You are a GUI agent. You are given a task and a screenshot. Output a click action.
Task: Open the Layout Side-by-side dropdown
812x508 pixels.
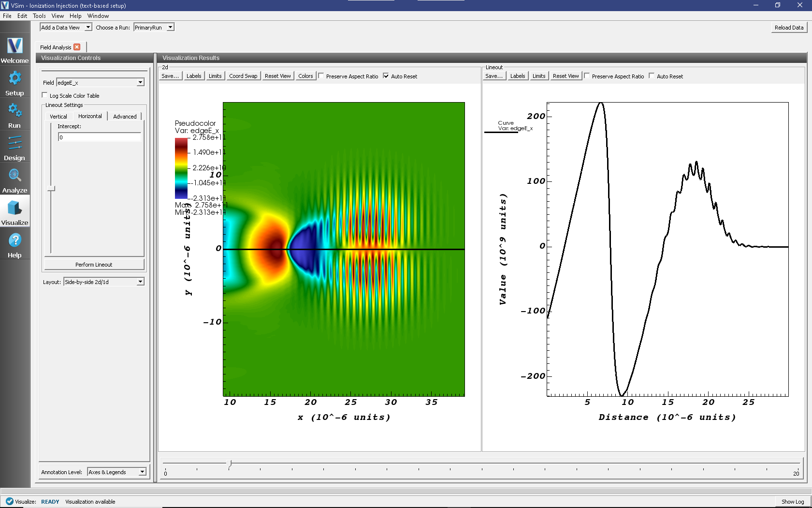point(104,282)
